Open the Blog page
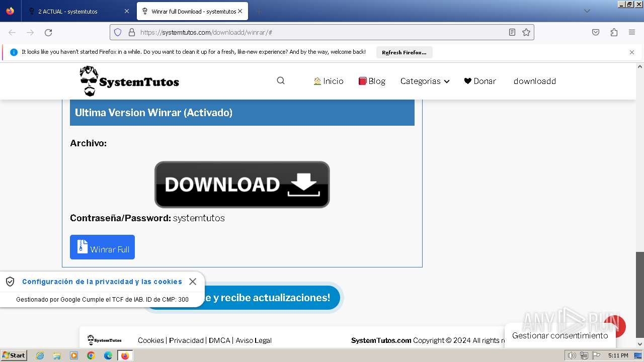 [x=372, y=81]
